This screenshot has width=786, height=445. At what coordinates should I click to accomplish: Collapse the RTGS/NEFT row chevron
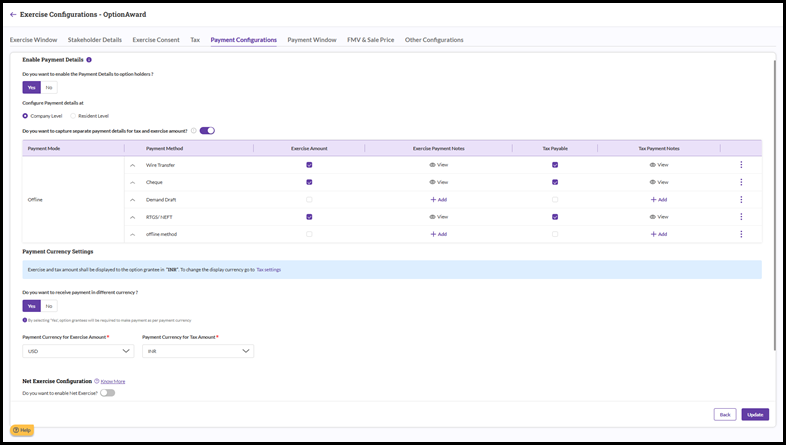click(x=132, y=217)
